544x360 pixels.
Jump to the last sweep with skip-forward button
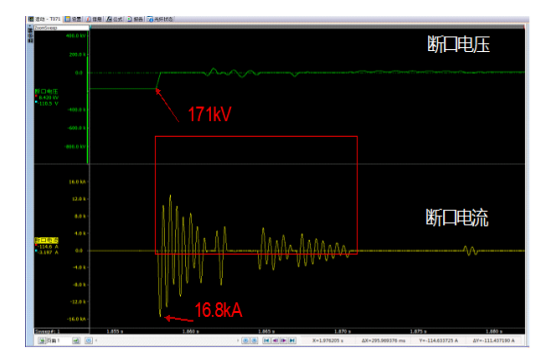point(292,340)
